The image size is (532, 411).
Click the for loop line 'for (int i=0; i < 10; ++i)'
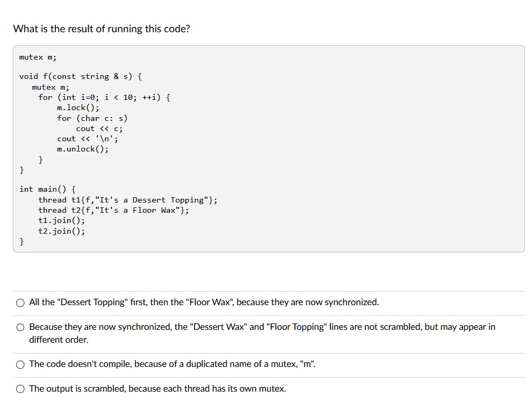[104, 97]
